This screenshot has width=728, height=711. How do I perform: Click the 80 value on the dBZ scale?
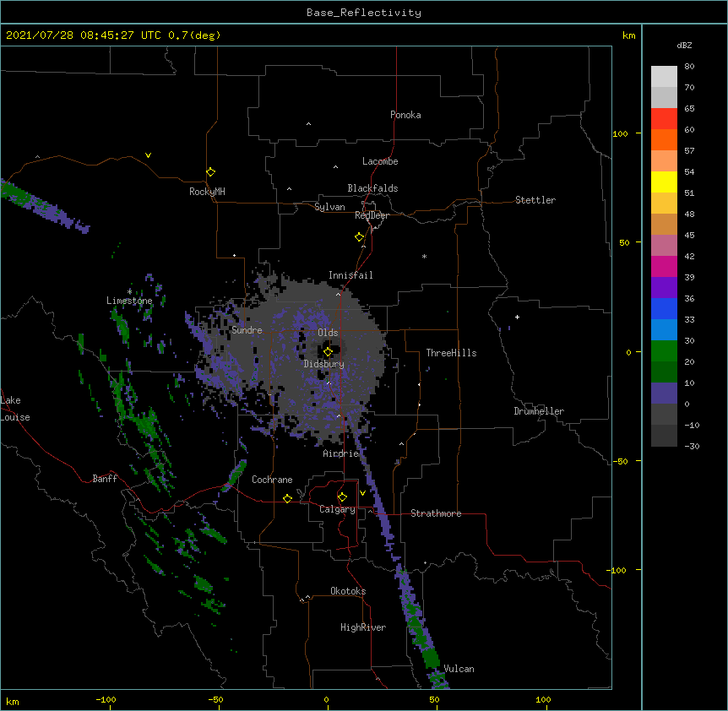pos(689,67)
